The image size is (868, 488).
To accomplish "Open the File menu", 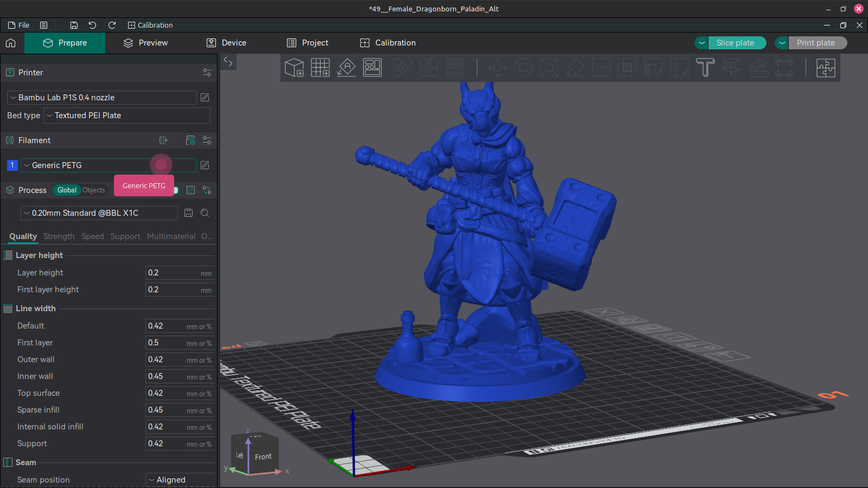I will (18, 25).
